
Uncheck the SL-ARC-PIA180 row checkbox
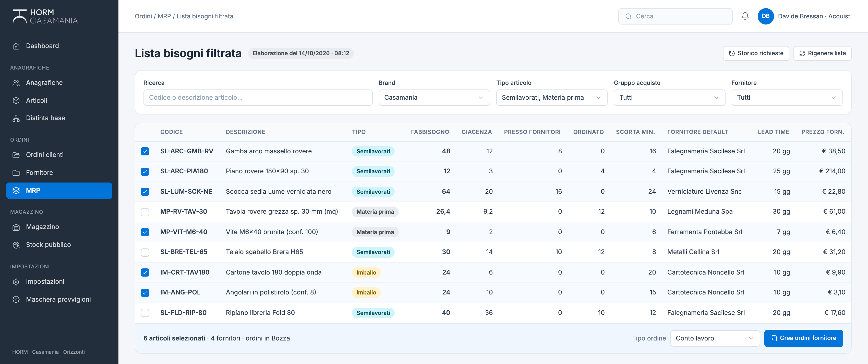[x=145, y=171]
